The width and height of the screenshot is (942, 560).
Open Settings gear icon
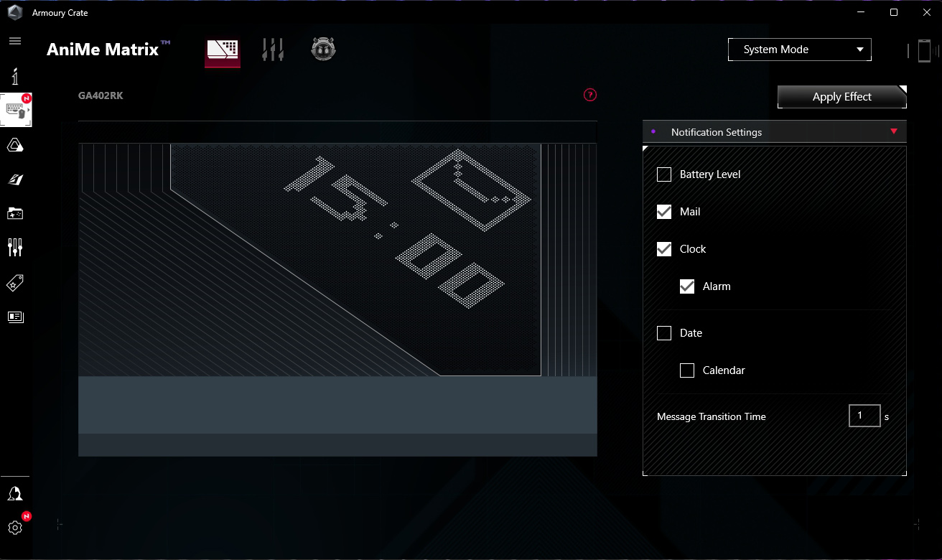point(15,528)
